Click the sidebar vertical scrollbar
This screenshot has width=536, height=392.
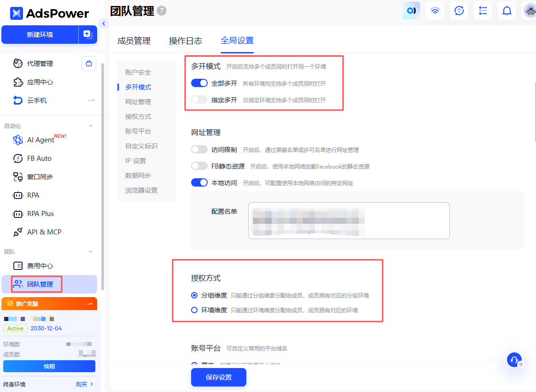coord(103,176)
